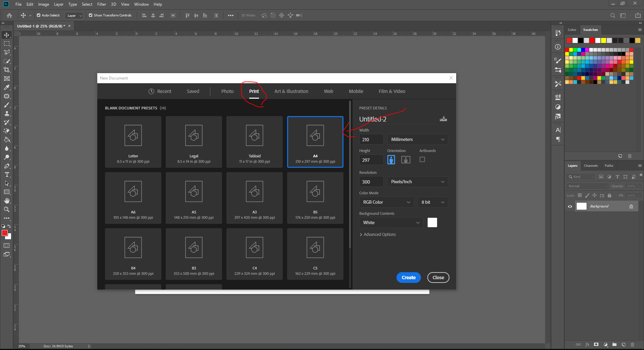Select the Polygonal Lasso tool
The width and height of the screenshot is (644, 350).
(x=7, y=52)
